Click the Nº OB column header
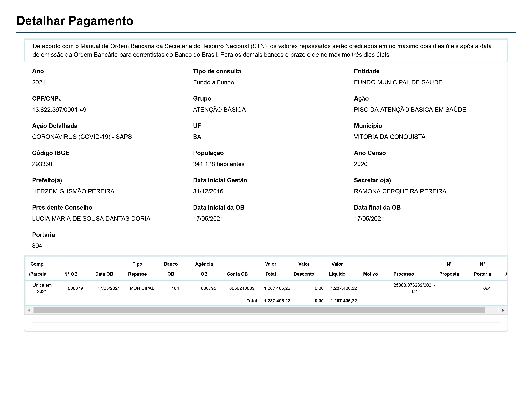532x411 pixels. point(71,274)
